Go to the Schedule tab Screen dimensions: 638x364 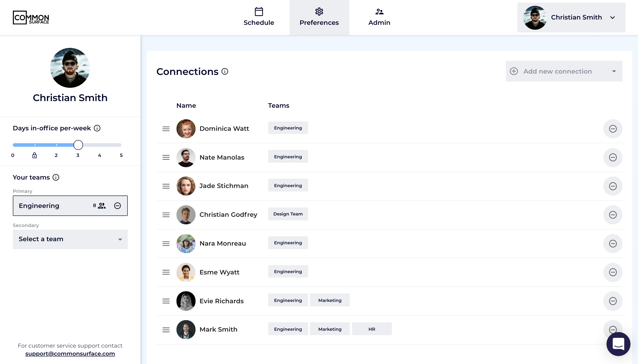259,17
